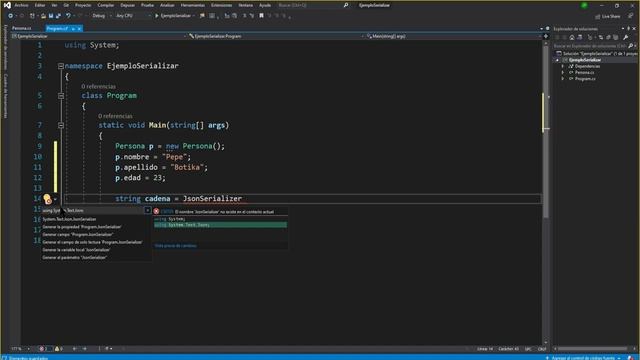Select the EjemploSerializar project in Solution Explorer

point(585,60)
